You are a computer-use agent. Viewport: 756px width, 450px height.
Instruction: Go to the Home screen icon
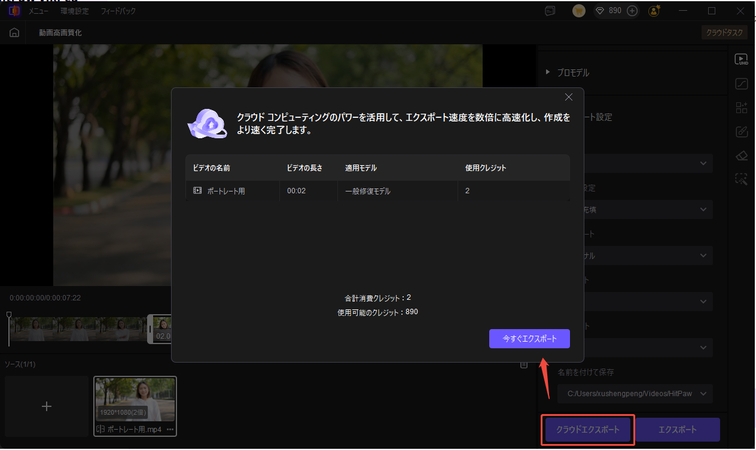point(14,33)
